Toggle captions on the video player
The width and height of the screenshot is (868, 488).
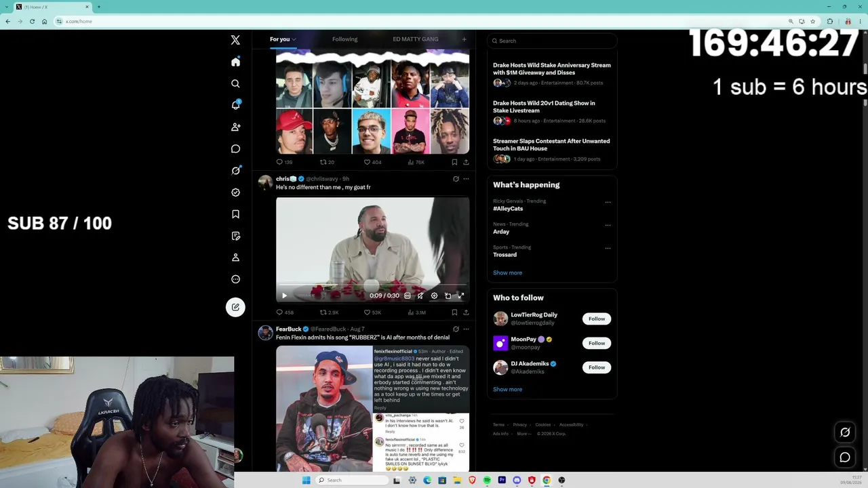407,296
